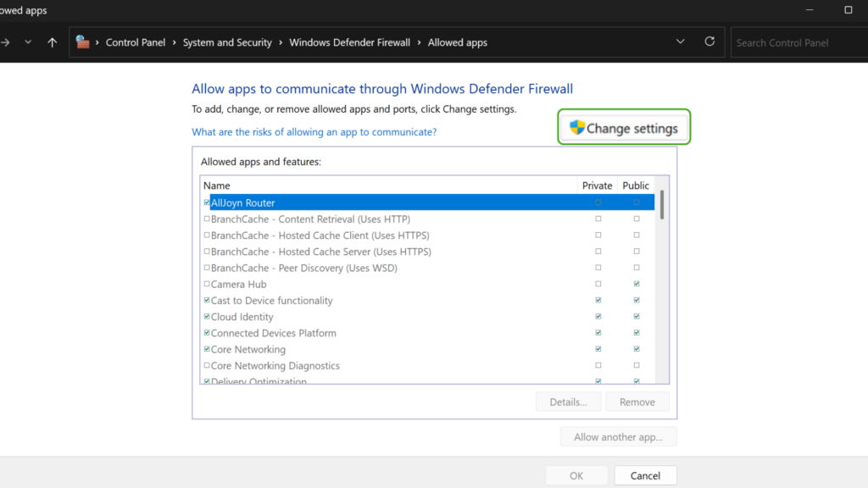This screenshot has width=868, height=488.
Task: Click the Name column header
Action: tap(388, 186)
